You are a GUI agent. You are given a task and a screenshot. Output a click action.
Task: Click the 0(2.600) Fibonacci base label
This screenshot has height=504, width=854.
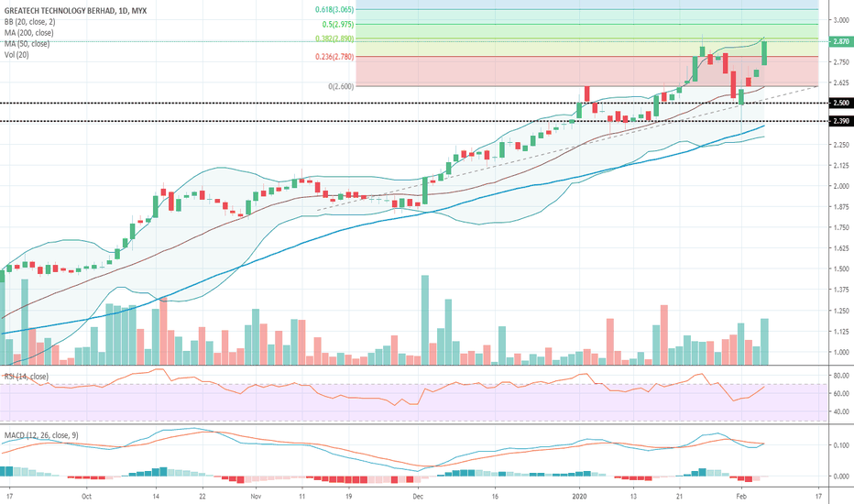click(x=341, y=86)
